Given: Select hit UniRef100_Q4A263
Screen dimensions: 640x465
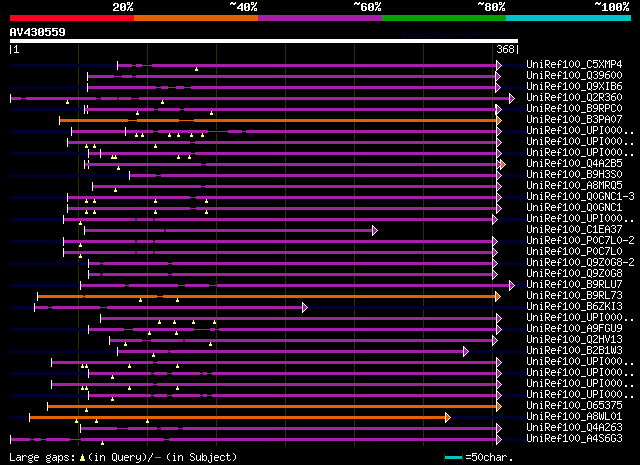Looking at the screenshot, I should click(574, 428).
